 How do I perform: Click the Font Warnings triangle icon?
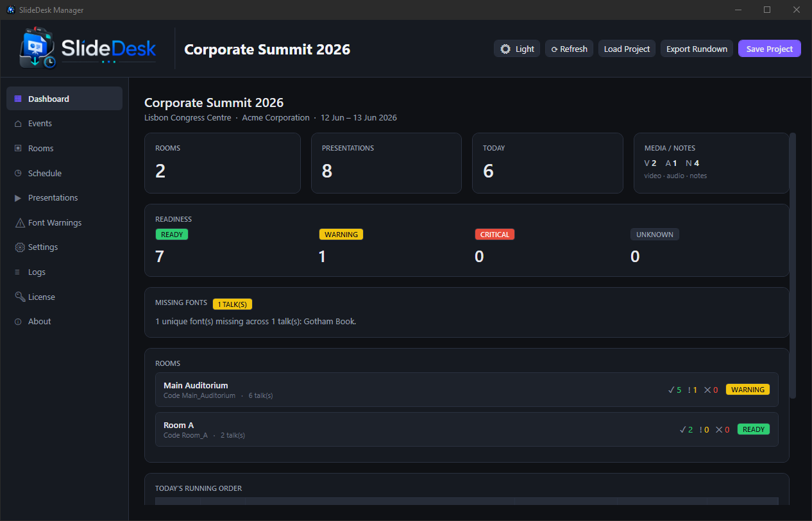point(19,223)
